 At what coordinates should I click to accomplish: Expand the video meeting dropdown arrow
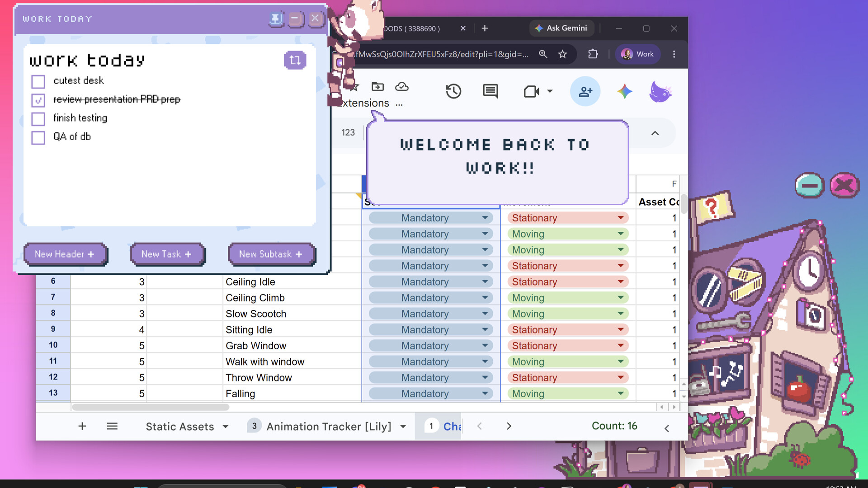click(x=550, y=91)
